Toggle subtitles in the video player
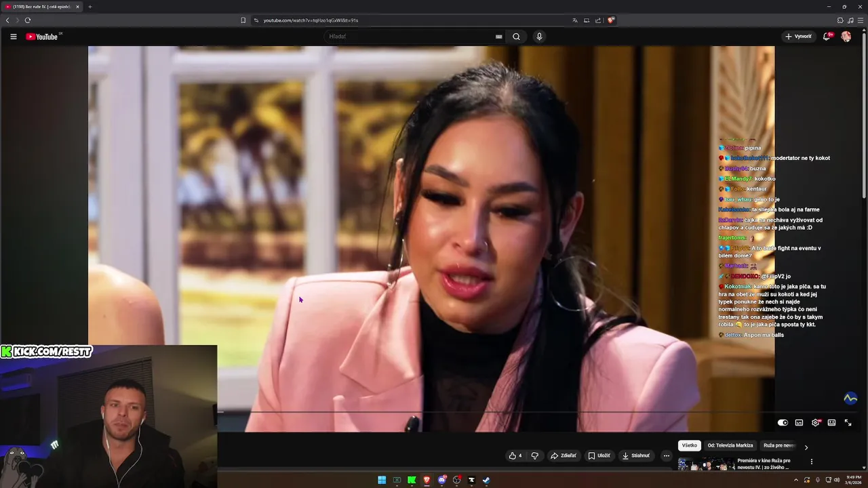The width and height of the screenshot is (868, 488). [x=799, y=422]
